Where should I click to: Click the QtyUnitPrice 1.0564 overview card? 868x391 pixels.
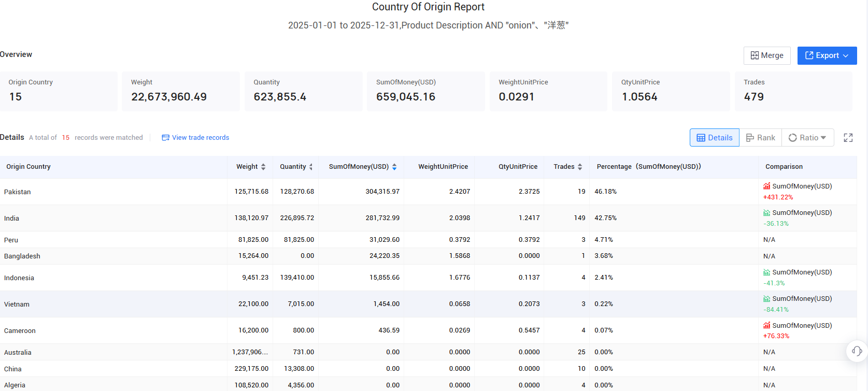[671, 91]
